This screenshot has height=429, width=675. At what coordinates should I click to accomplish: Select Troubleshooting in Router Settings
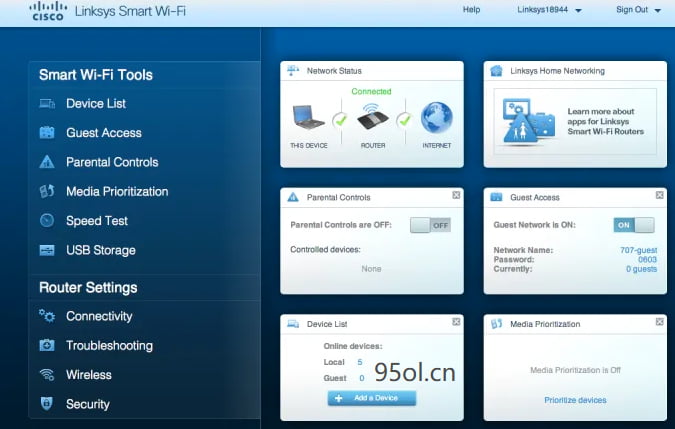tap(109, 346)
